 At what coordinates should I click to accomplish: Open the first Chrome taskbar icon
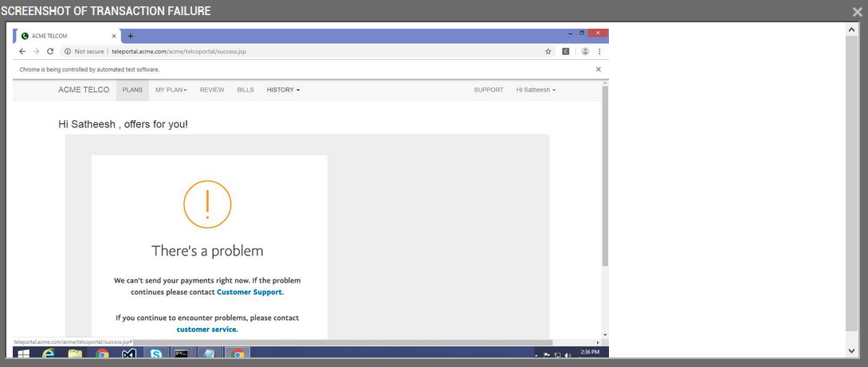tap(102, 353)
